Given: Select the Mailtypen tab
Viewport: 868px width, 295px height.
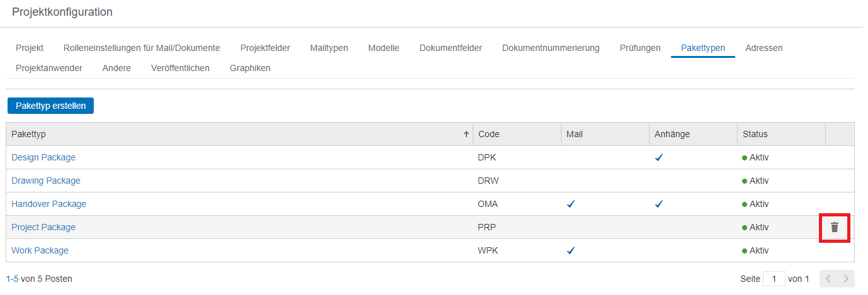Looking at the screenshot, I should [329, 48].
